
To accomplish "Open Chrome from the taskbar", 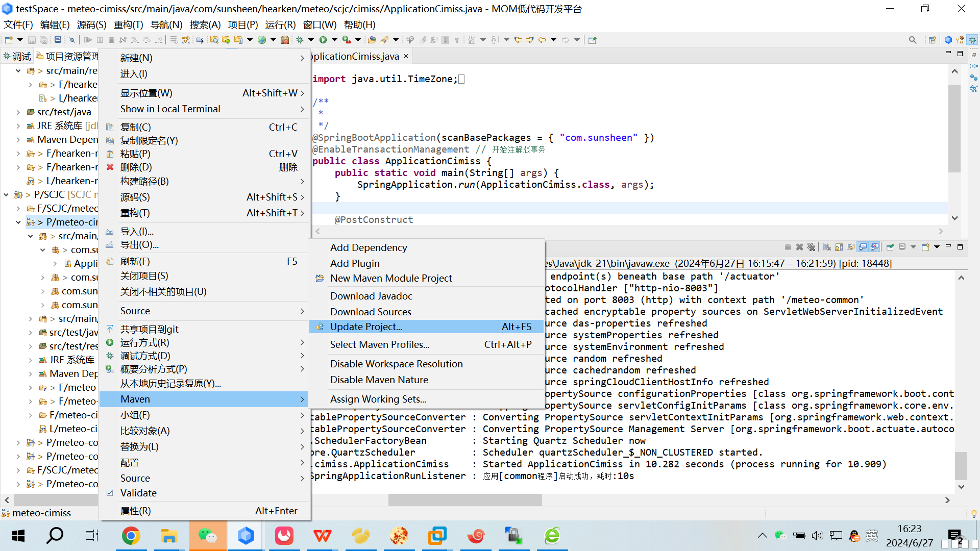I will (131, 536).
